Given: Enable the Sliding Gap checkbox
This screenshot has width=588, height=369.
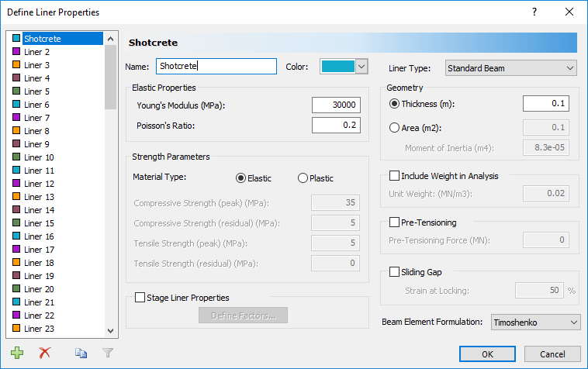Looking at the screenshot, I should point(394,271).
